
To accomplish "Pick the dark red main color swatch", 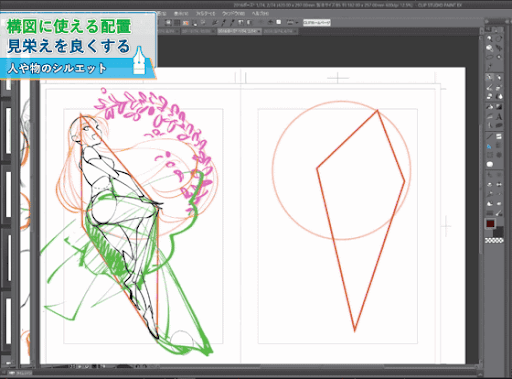I will click(x=490, y=224).
